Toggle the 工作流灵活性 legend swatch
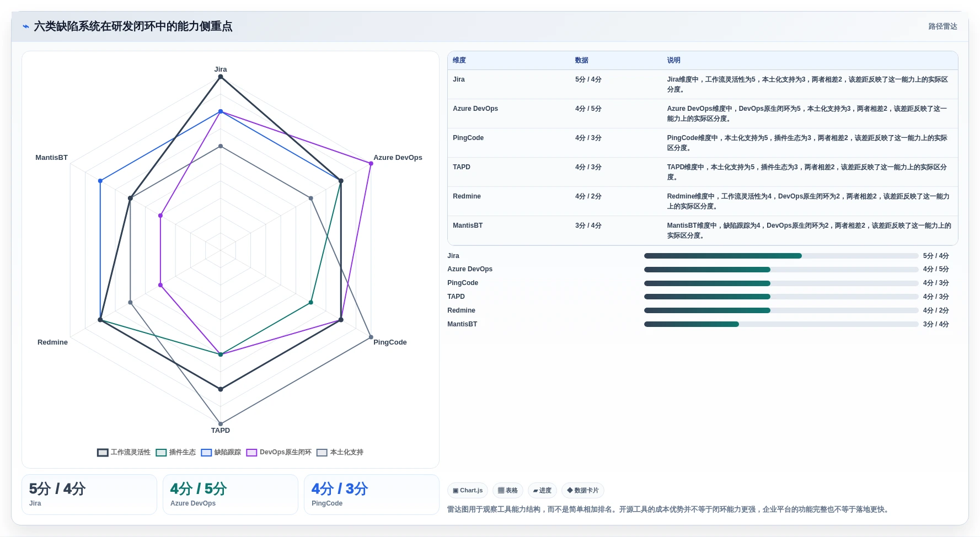980x537 pixels. pos(103,453)
